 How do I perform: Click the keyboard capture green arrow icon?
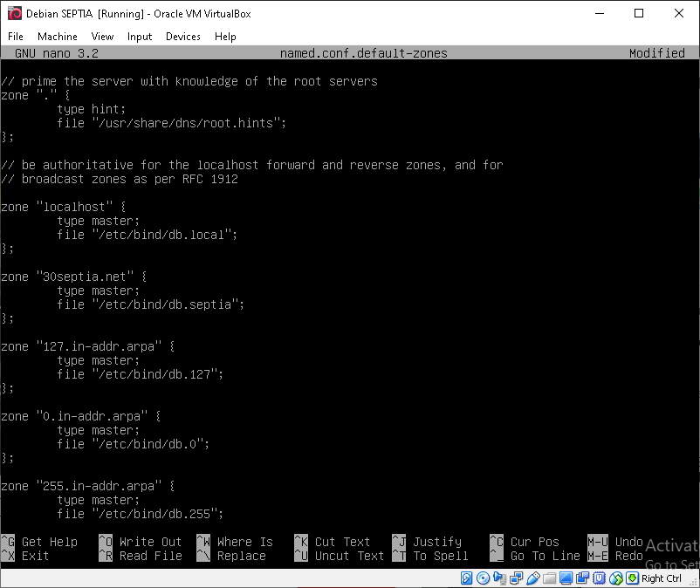pyautogui.click(x=632, y=578)
